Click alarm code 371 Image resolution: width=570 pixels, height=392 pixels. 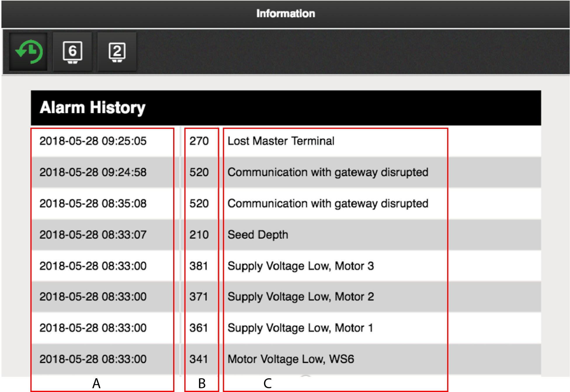[199, 297]
